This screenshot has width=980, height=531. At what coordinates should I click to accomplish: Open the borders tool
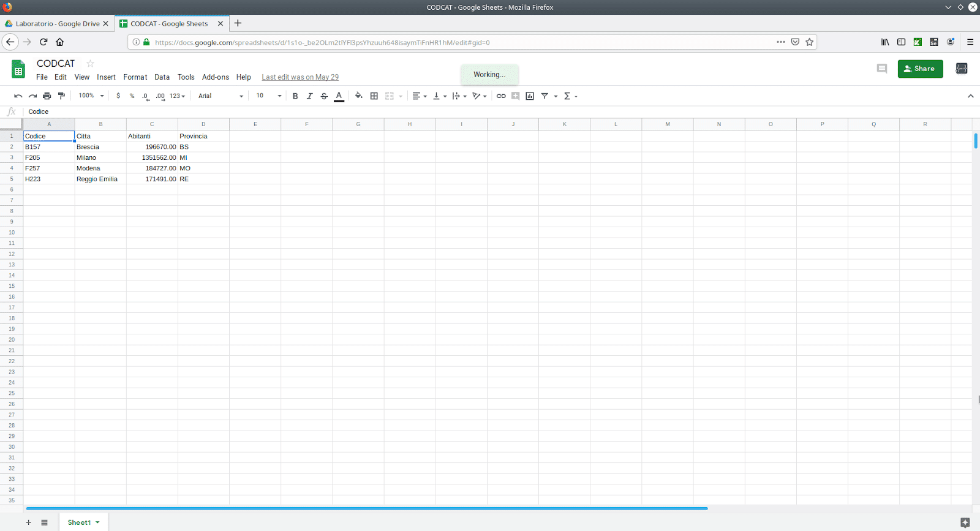click(374, 96)
